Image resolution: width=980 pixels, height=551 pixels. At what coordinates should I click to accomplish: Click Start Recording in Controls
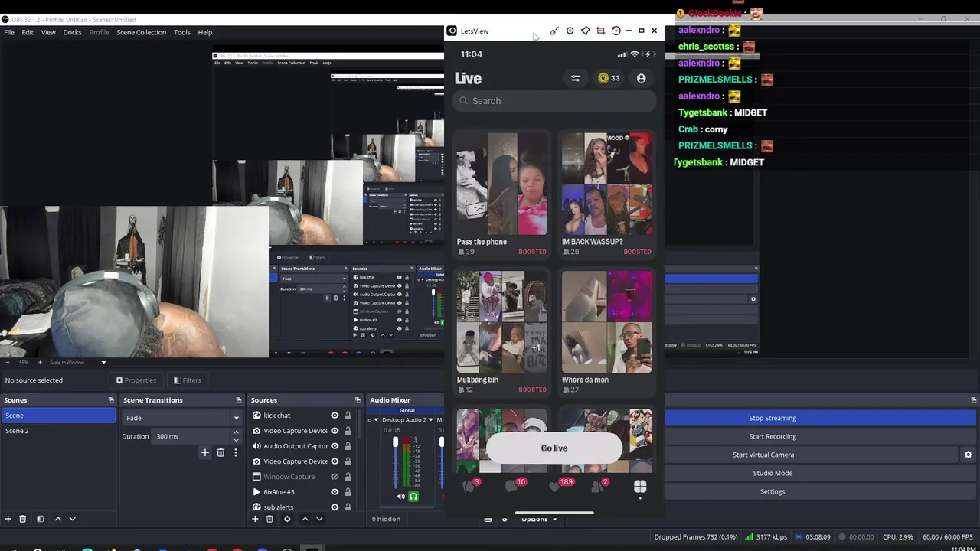click(x=773, y=436)
